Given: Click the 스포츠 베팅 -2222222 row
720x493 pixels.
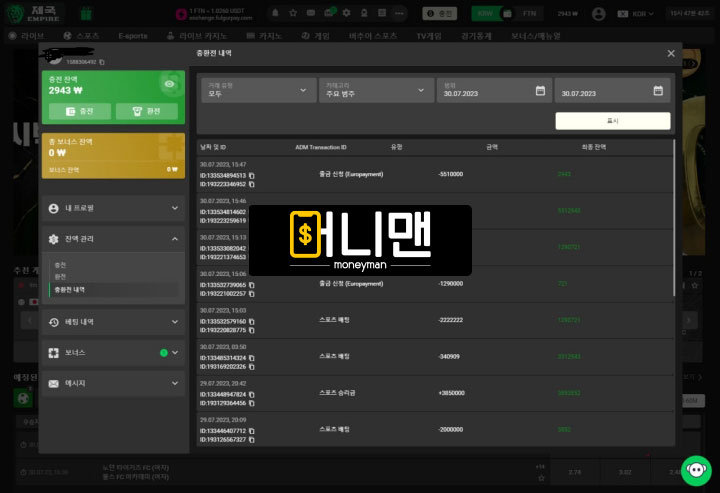Looking at the screenshot, I should (x=435, y=320).
